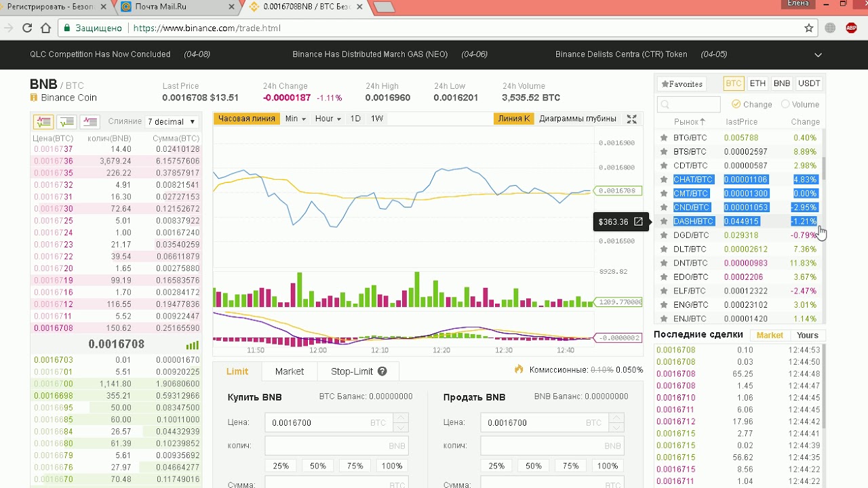Sort markets by Рынок arrow
This screenshot has width=868, height=488.
click(x=703, y=122)
